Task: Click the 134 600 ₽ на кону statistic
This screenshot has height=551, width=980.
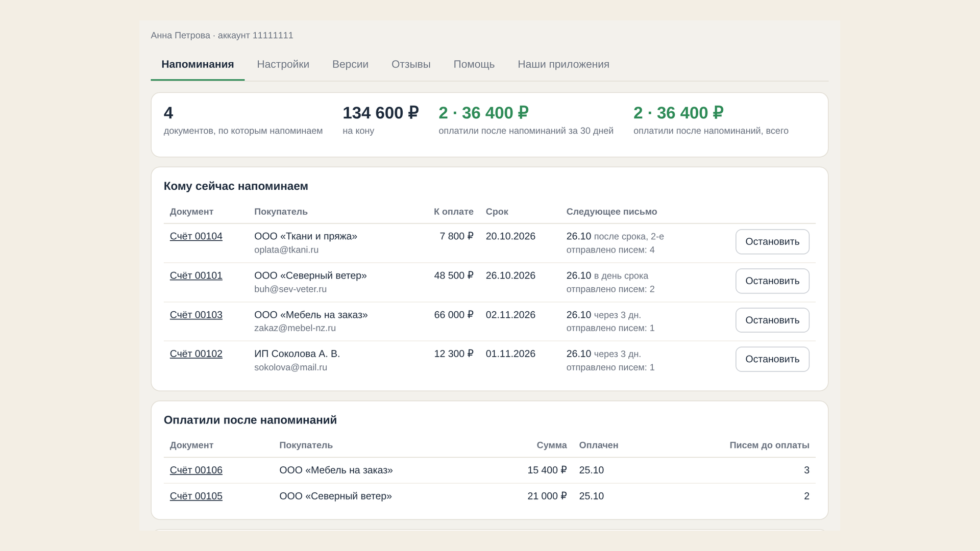Action: point(380,120)
